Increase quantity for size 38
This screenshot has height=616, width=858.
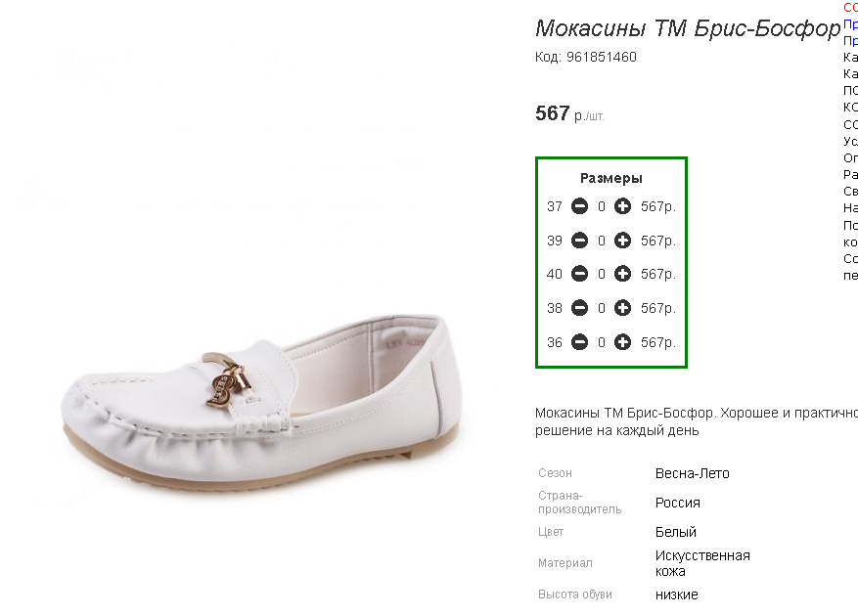coord(622,308)
